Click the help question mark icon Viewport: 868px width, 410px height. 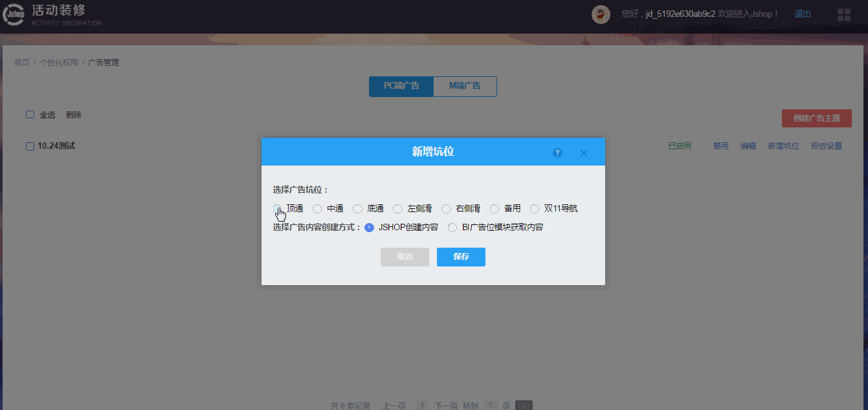click(557, 153)
